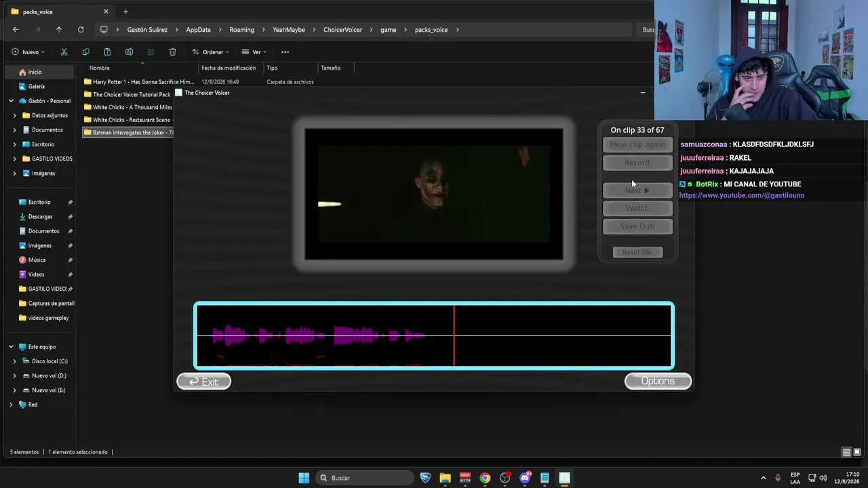Viewport: 868px width, 488px height.
Task: Click the cut (scissors) icon in Explorer toolbar
Action: click(x=64, y=52)
